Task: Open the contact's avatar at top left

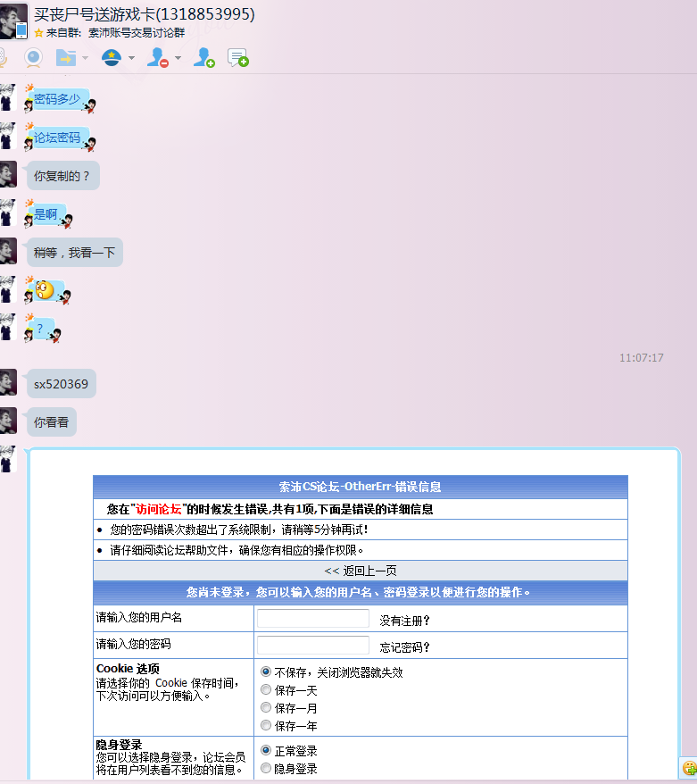Action: [x=13, y=21]
